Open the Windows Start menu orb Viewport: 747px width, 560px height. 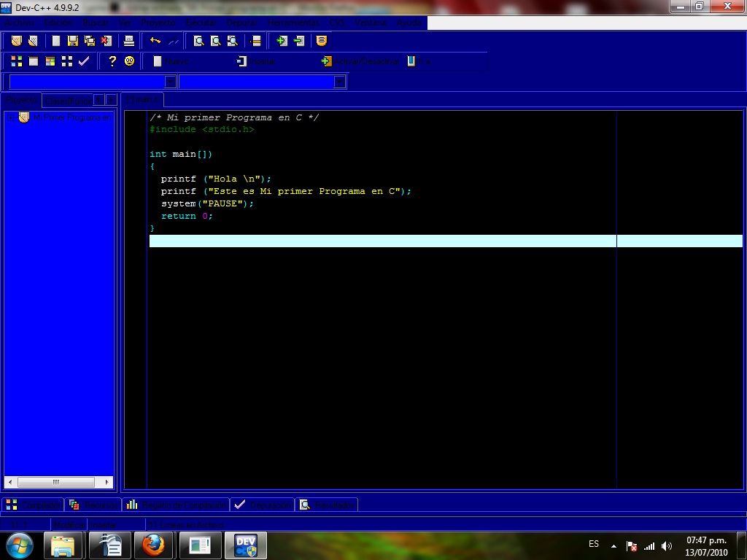20,545
